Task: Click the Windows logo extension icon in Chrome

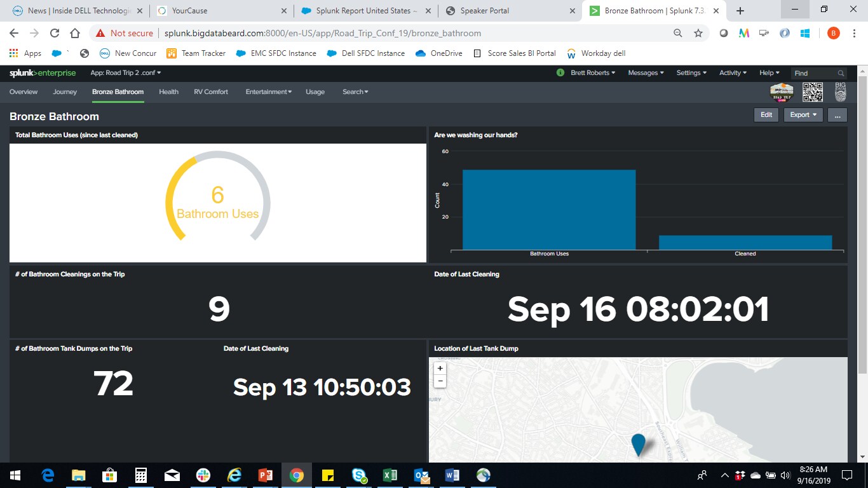Action: point(805,33)
